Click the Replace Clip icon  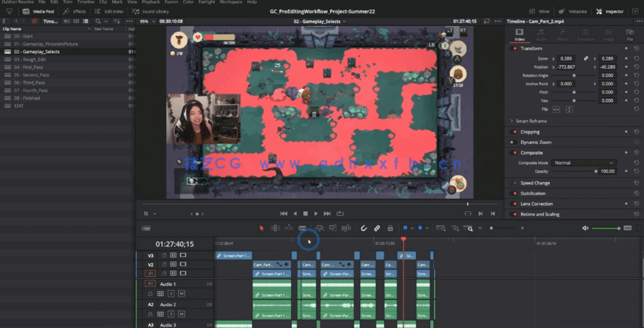point(346,228)
